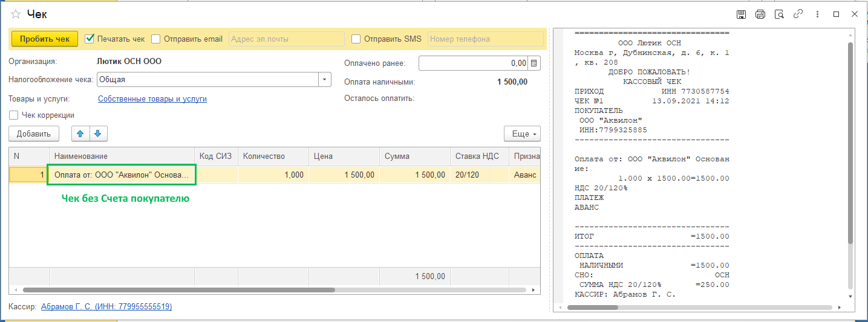Screen dimensions: 868x322
Task: Expand the Налогообложение чека dropdown arrow
Action: click(x=325, y=79)
